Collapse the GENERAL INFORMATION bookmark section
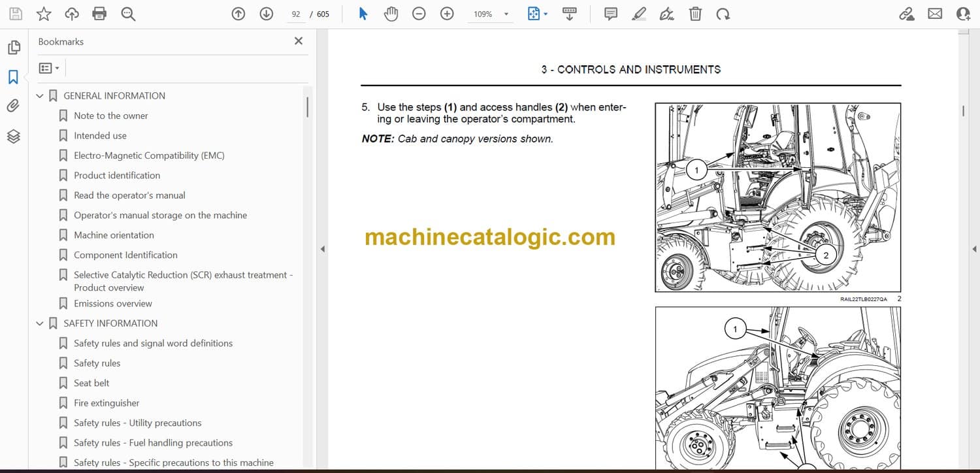Viewport: 980px width, 473px height. point(40,96)
